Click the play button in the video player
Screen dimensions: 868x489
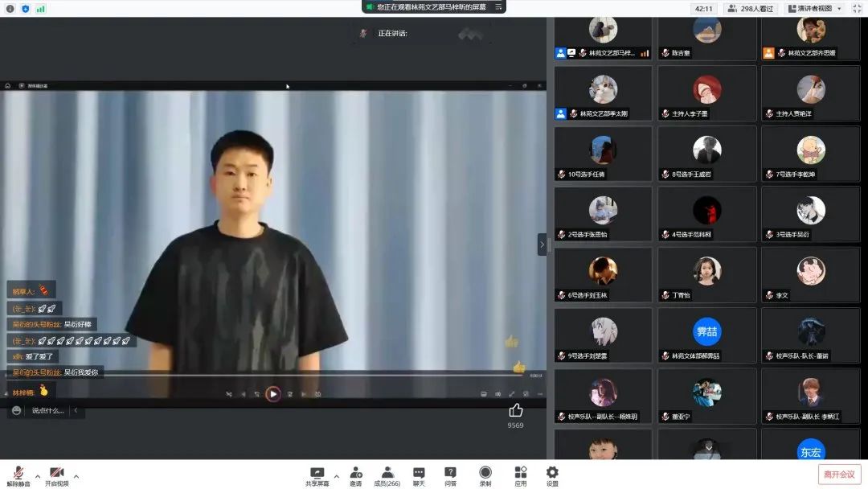(273, 394)
